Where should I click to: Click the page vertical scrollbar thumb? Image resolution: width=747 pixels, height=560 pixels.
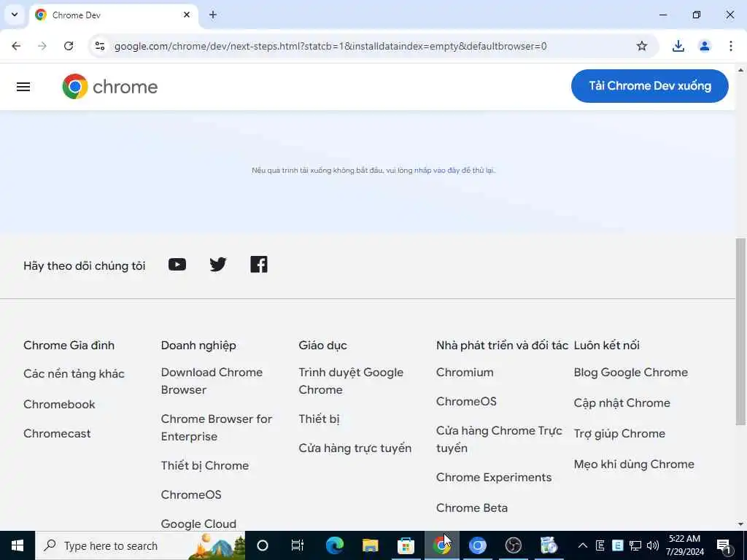[740, 332]
